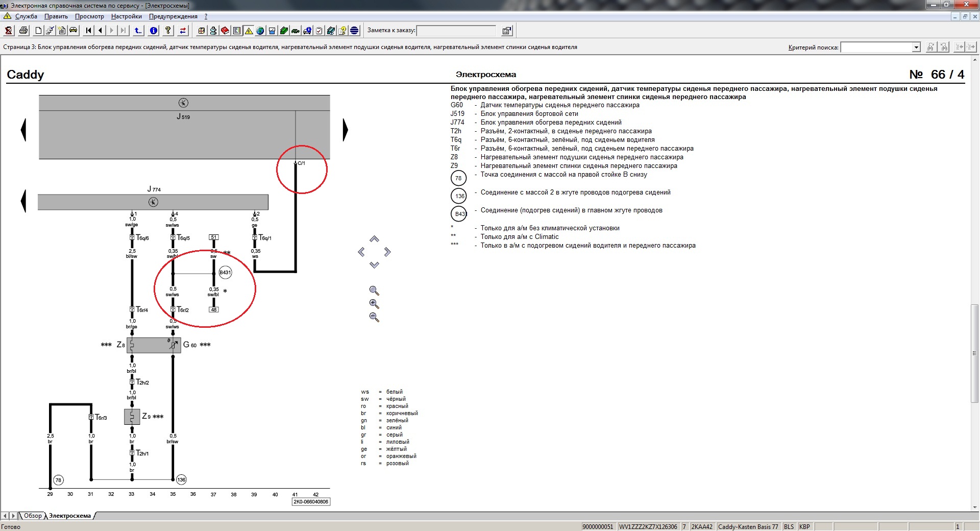Pan the diagram down with the down arrow

[374, 264]
